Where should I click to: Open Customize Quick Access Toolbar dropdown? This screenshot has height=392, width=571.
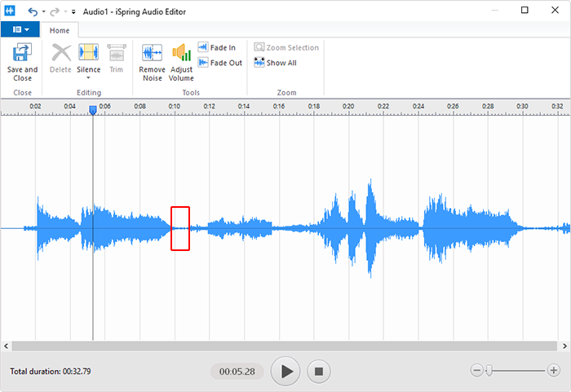pos(73,12)
